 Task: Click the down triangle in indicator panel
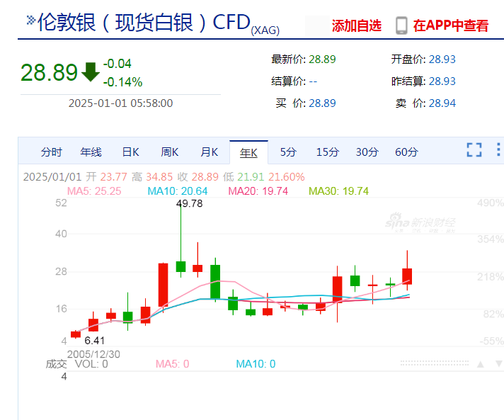tap(498, 364)
